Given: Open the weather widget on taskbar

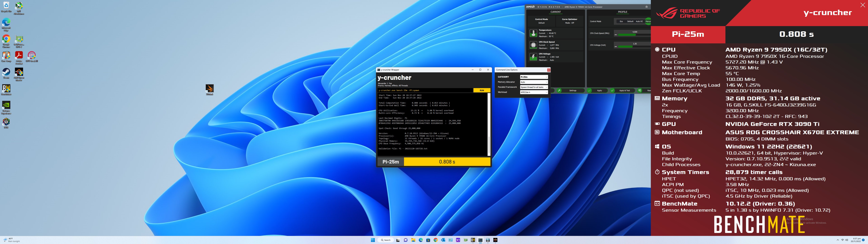Looking at the screenshot, I should (x=12, y=240).
